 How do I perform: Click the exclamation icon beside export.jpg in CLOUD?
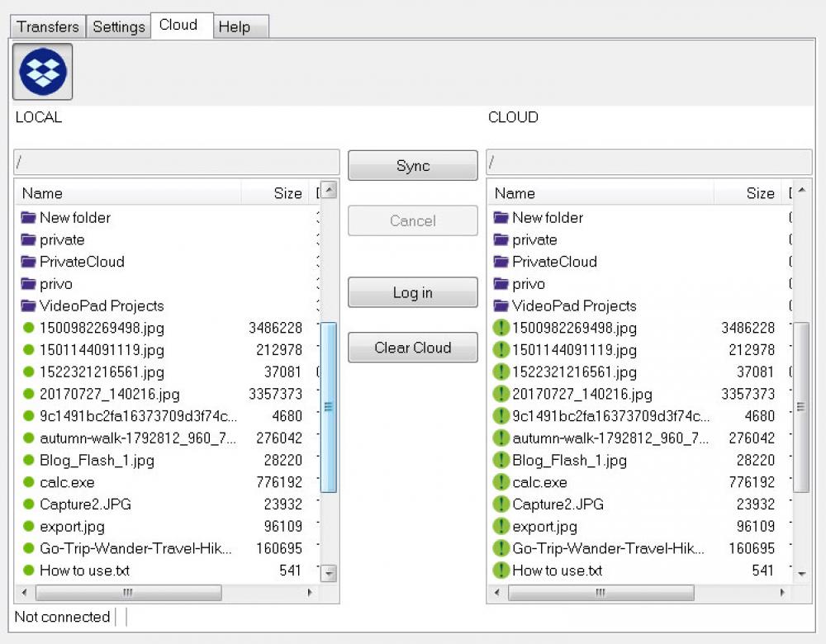tap(501, 527)
